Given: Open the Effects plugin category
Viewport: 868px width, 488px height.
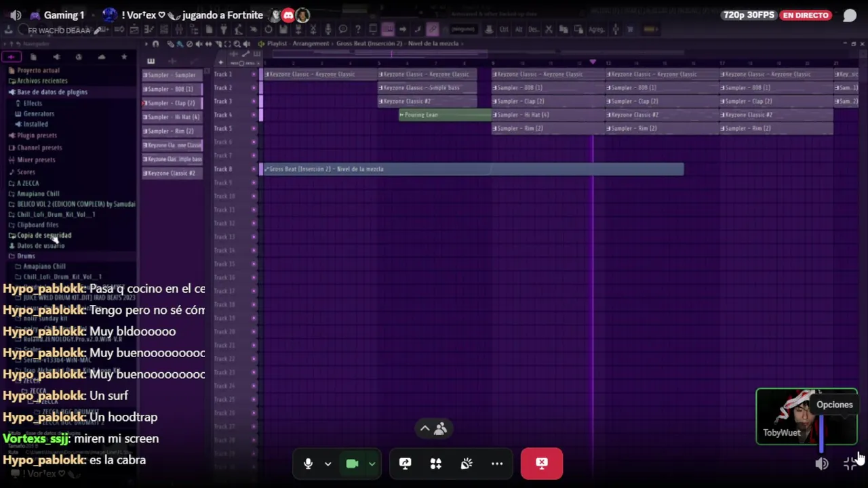Looking at the screenshot, I should pos(28,103).
